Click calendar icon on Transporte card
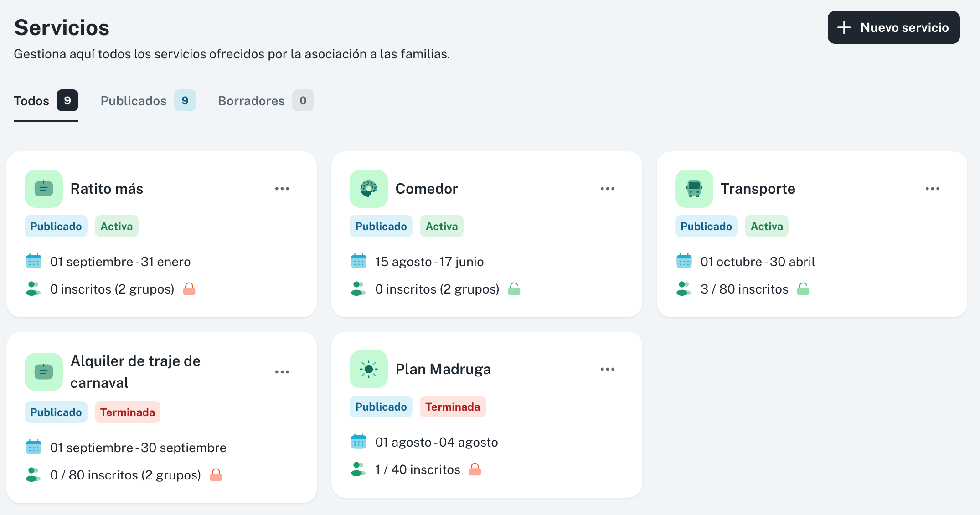Screen dimensions: 980x515 [684, 262]
